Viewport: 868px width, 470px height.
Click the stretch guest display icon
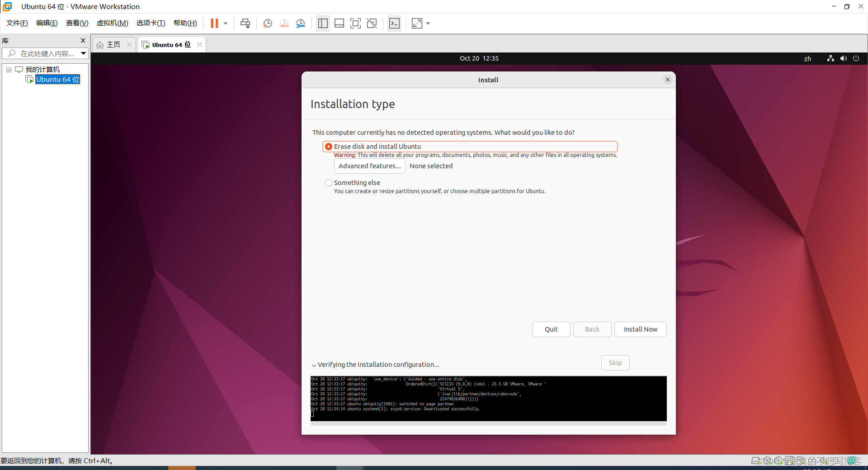[x=417, y=23]
